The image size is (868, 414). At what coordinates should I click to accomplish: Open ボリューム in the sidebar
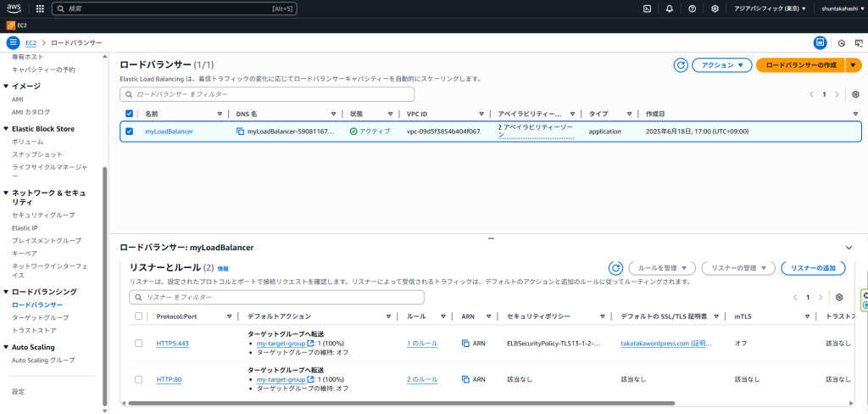pos(28,142)
